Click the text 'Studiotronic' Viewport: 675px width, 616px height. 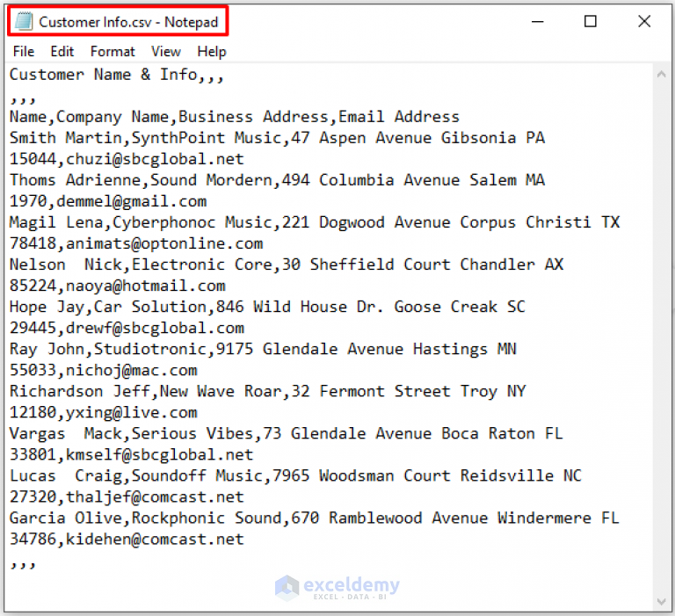click(150, 349)
